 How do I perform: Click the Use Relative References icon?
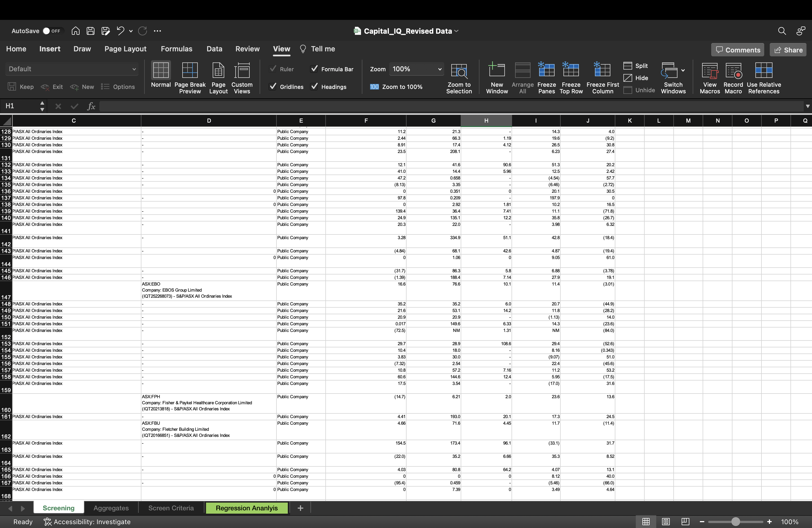(764, 70)
